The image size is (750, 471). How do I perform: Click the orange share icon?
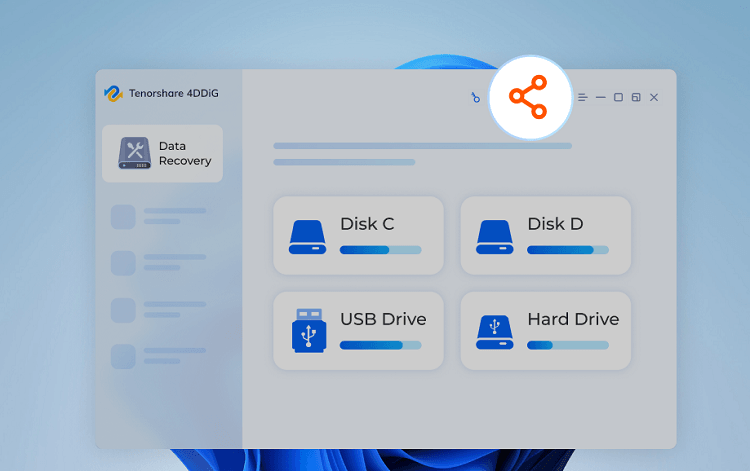529,97
